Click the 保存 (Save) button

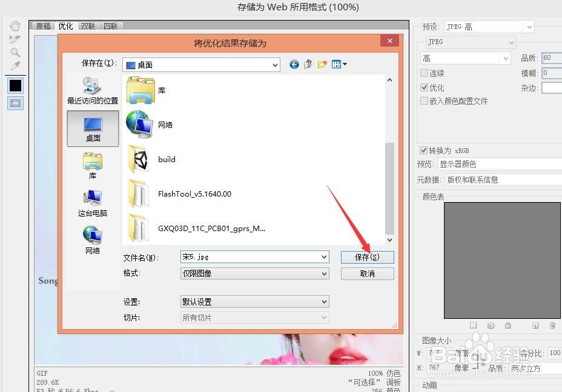click(x=367, y=257)
